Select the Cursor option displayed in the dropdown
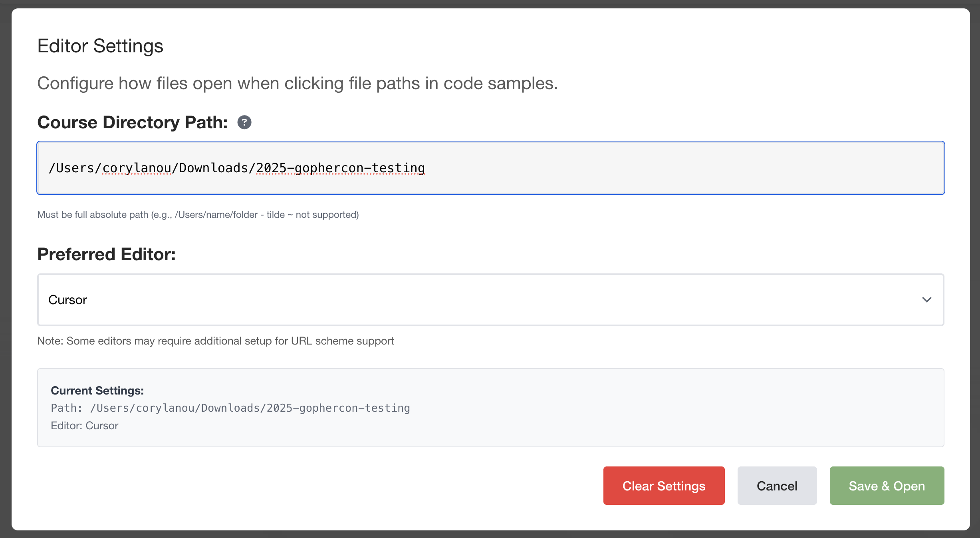The height and width of the screenshot is (538, 980). (x=67, y=300)
